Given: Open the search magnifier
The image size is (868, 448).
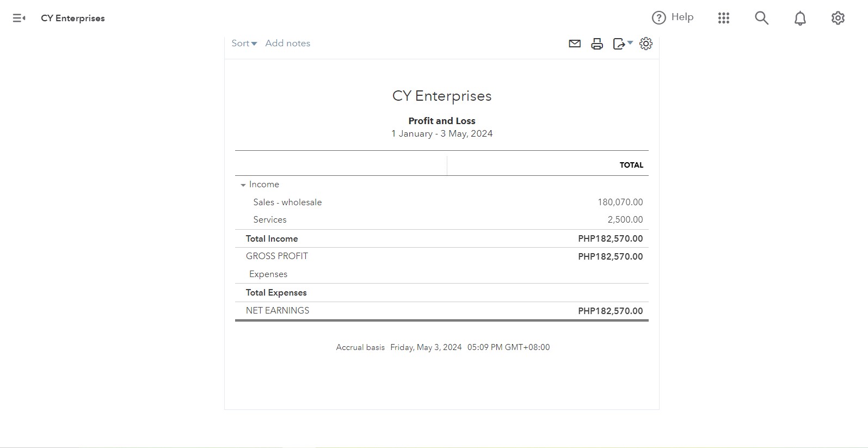Looking at the screenshot, I should [761, 18].
